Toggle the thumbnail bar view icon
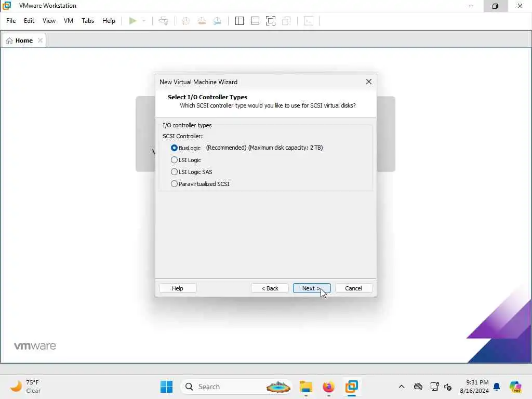This screenshot has height=399, width=532. 255,21
